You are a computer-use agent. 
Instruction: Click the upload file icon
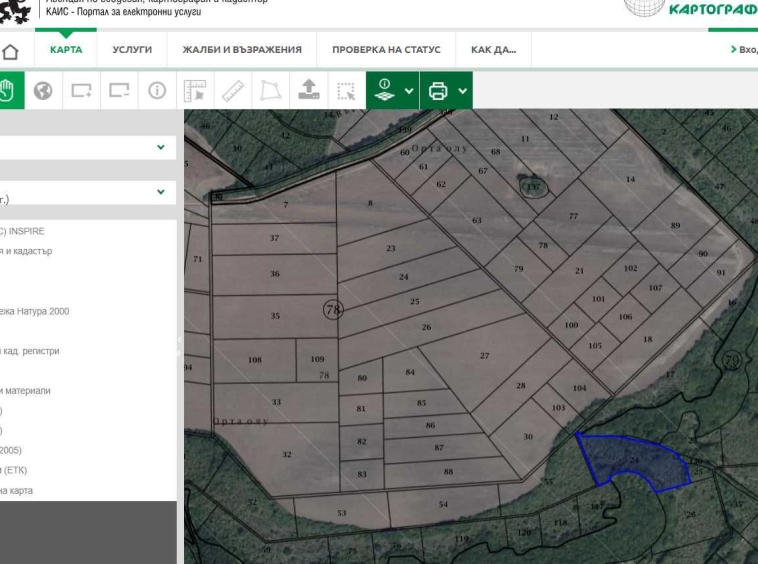(x=309, y=90)
